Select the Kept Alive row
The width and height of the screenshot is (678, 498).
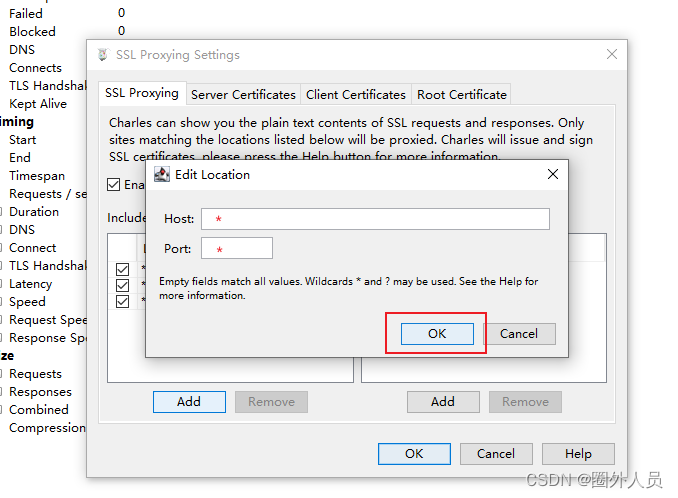(x=38, y=104)
